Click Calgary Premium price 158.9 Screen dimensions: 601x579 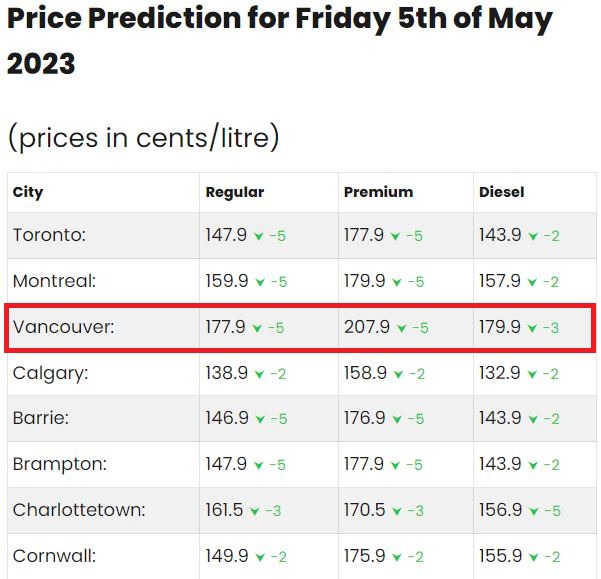point(365,373)
